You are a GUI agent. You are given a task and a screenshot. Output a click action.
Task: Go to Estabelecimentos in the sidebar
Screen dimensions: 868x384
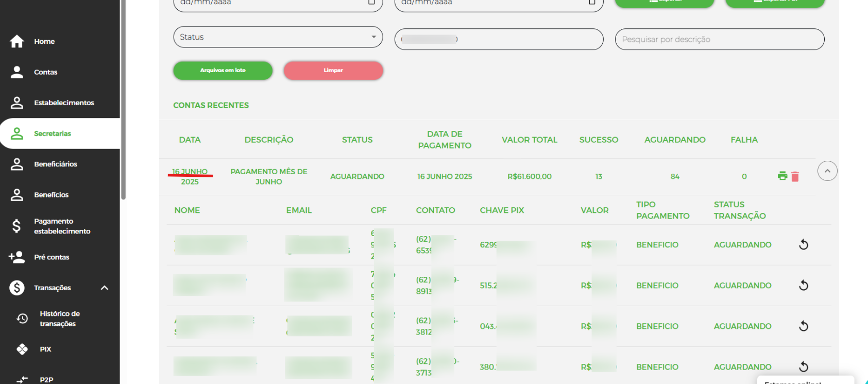(x=64, y=103)
